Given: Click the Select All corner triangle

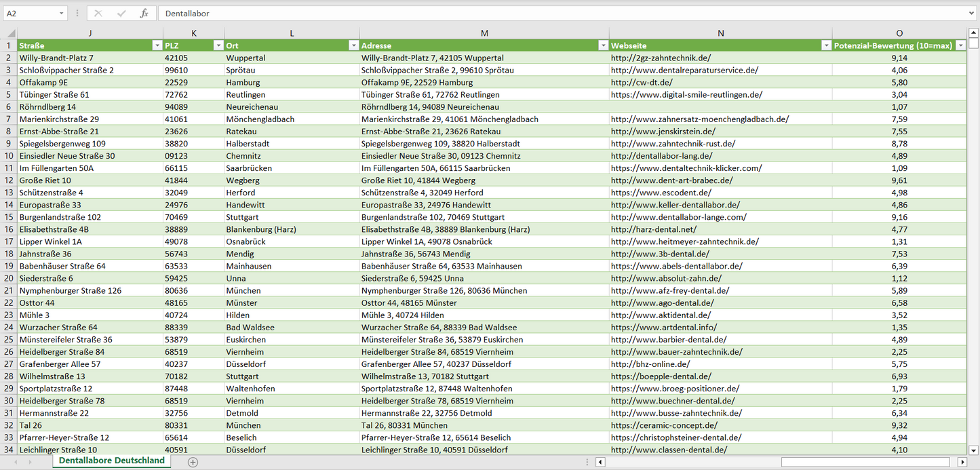Looking at the screenshot, I should tap(10, 33).
